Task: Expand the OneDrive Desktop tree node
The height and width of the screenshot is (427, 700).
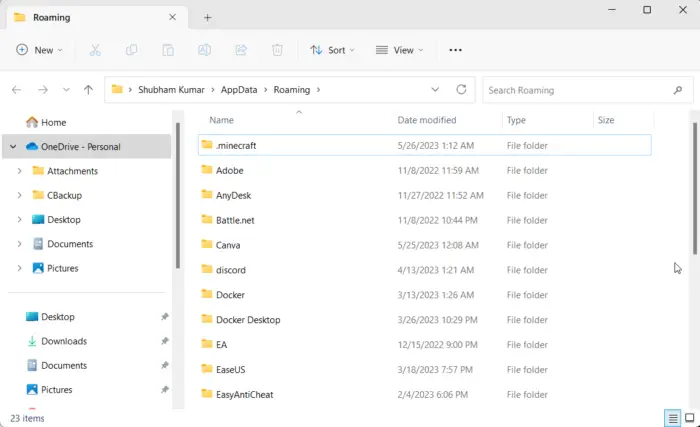Action: (x=19, y=220)
